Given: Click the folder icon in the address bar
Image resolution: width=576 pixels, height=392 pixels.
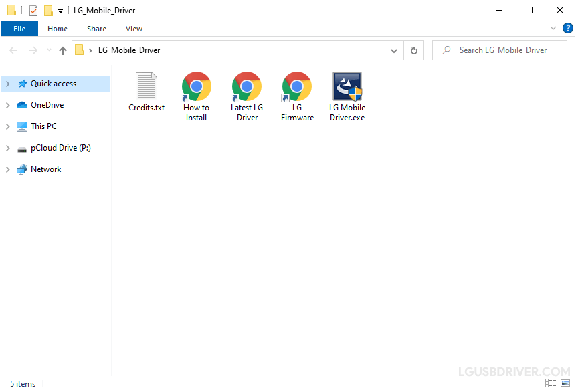Looking at the screenshot, I should (79, 50).
